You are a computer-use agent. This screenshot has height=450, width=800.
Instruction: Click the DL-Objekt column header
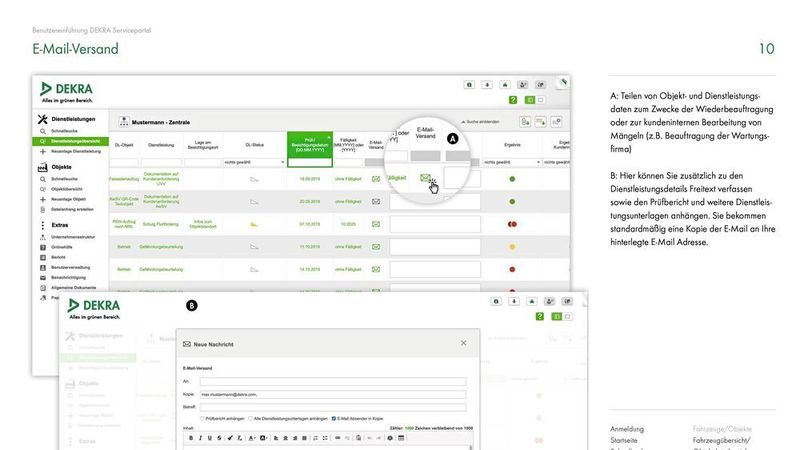pos(124,145)
